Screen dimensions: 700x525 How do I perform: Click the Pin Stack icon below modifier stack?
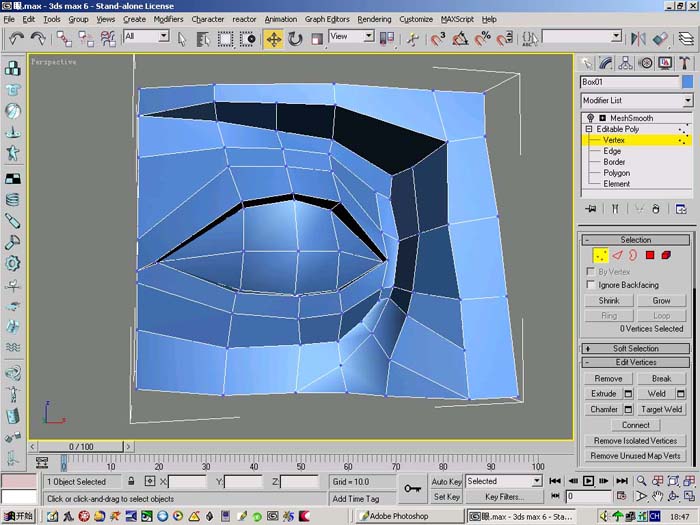591,209
